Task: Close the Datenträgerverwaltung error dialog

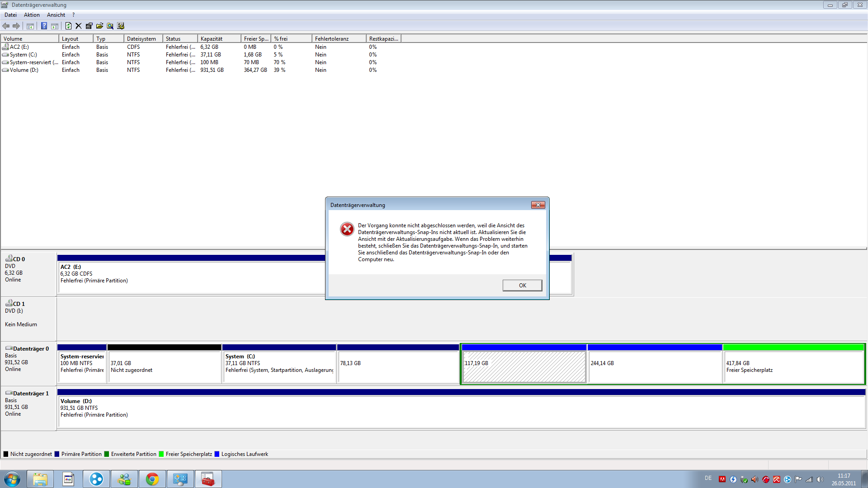Action: click(538, 205)
